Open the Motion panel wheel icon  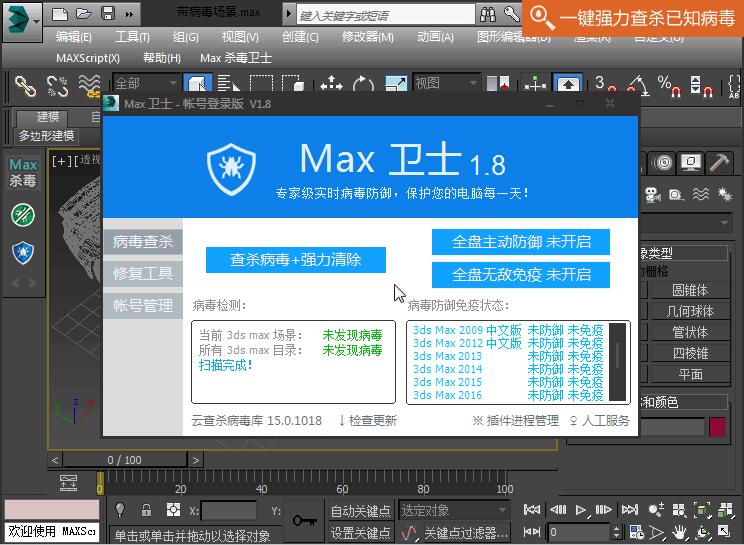tap(663, 163)
